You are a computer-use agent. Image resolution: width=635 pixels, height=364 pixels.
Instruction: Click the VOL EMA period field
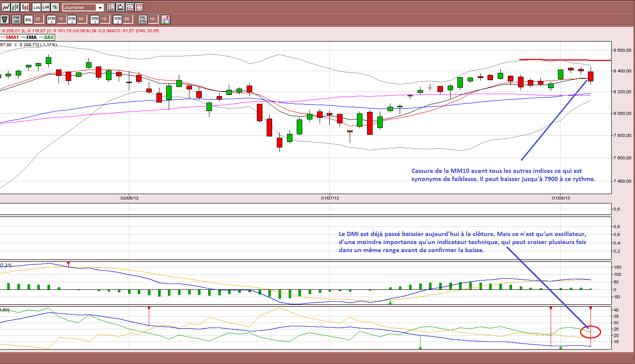click(153, 19)
